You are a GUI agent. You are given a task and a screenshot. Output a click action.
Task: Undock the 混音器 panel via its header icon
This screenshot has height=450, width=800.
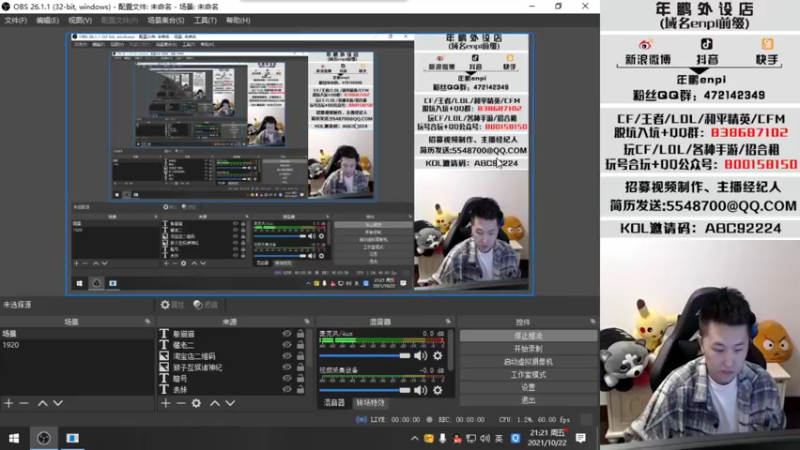(x=448, y=321)
